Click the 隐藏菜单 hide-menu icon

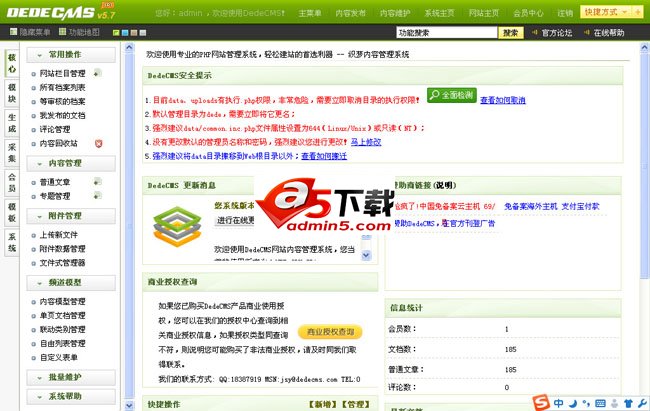pyautogui.click(x=14, y=32)
